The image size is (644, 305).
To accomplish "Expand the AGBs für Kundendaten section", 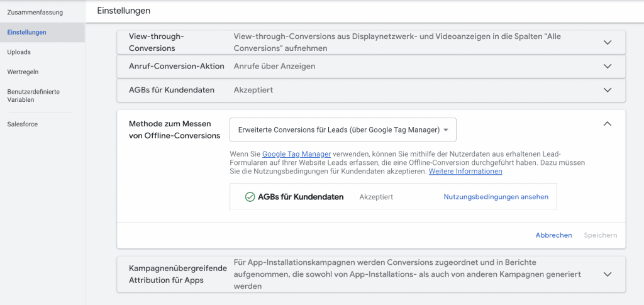I will [607, 90].
